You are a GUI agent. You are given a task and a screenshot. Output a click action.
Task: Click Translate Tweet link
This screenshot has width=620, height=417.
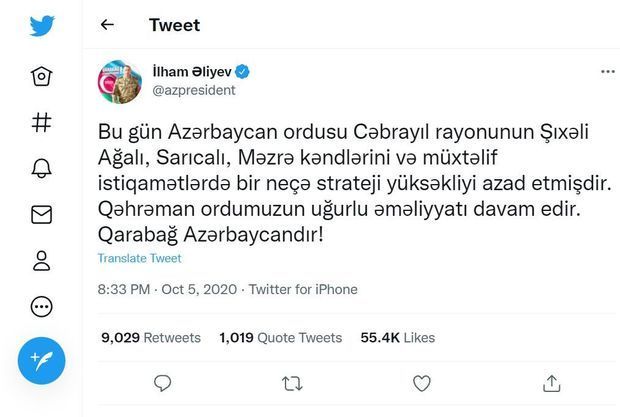click(x=139, y=258)
